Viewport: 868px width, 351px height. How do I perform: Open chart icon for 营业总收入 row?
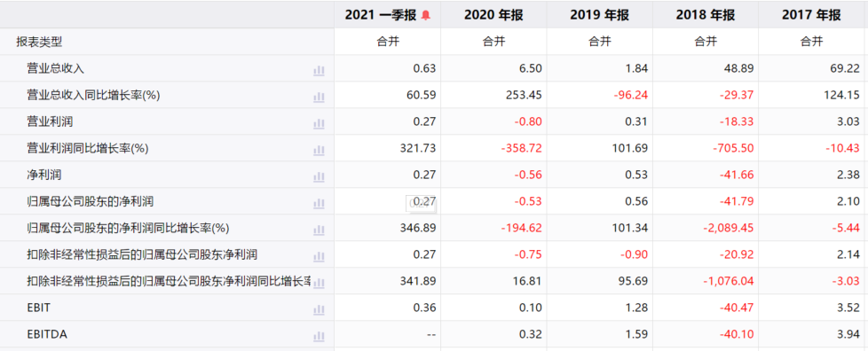coord(319,70)
